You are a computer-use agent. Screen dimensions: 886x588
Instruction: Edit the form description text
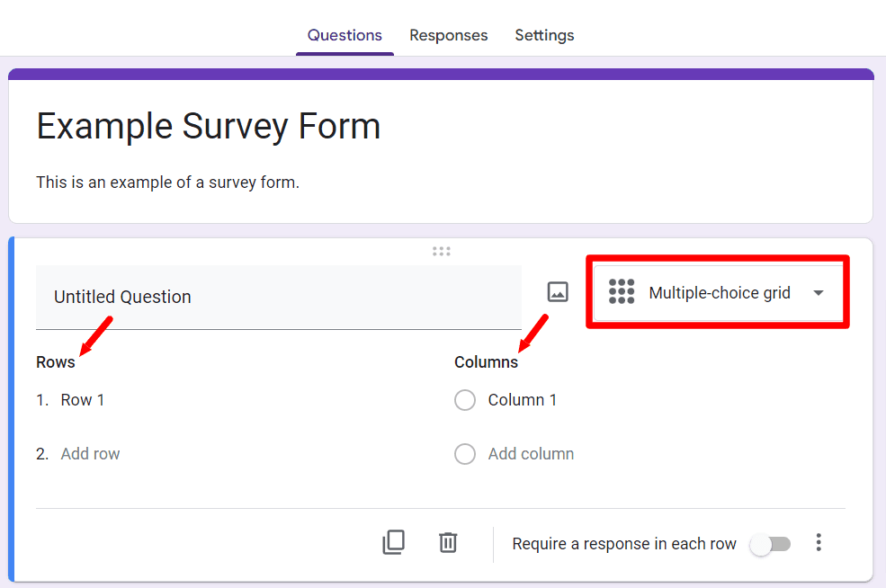[x=168, y=183]
